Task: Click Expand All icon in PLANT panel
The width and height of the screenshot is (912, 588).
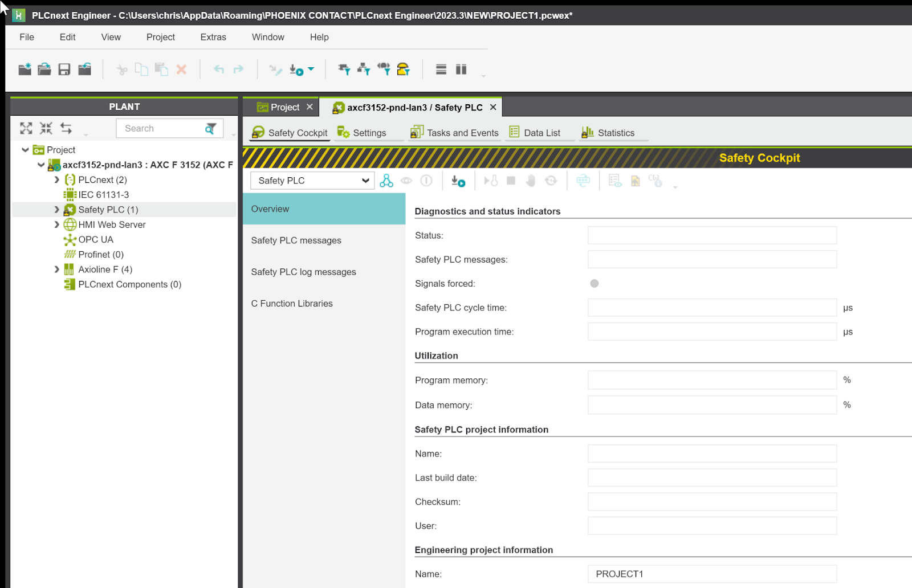Action: point(26,128)
